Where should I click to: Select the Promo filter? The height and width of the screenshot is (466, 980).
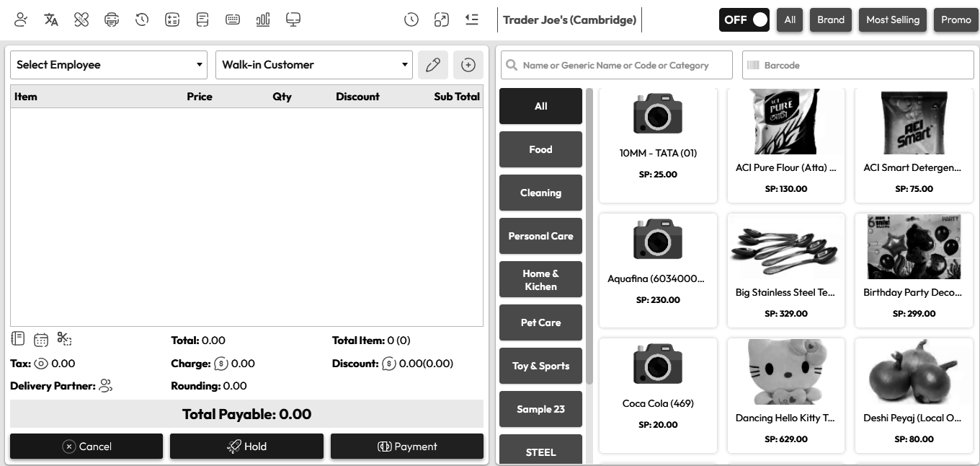pyautogui.click(x=956, y=19)
